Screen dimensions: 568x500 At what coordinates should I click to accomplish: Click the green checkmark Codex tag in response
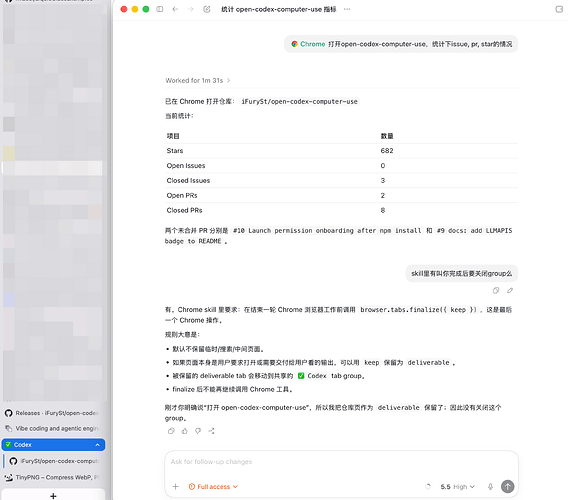click(x=312, y=376)
